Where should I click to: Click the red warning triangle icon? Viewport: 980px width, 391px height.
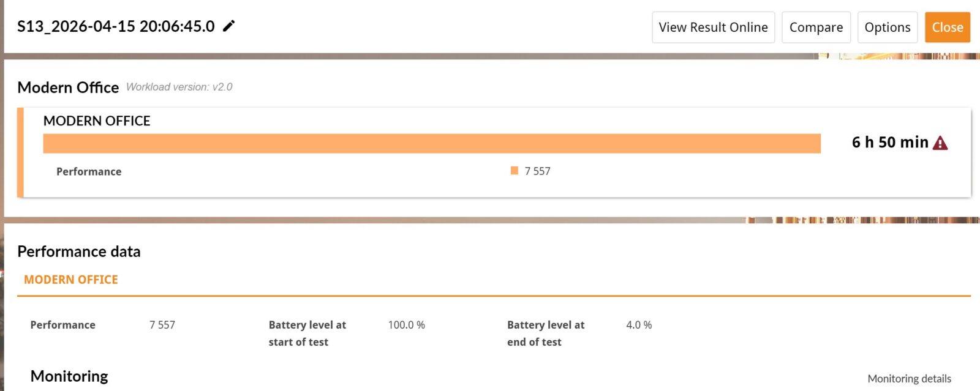(940, 143)
